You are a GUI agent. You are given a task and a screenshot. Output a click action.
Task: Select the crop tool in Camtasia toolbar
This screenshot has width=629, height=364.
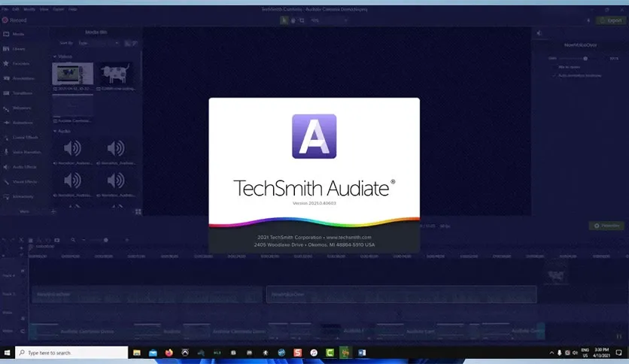tap(302, 20)
